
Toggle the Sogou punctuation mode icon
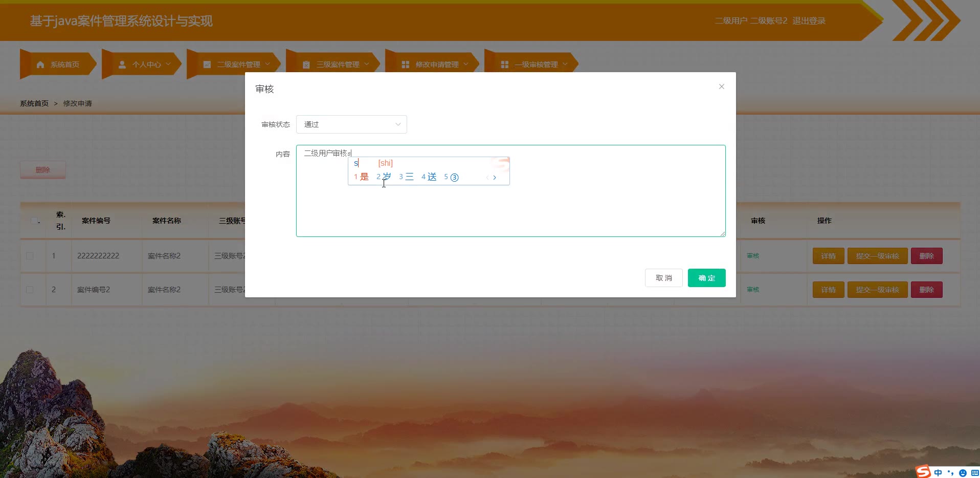pos(950,472)
